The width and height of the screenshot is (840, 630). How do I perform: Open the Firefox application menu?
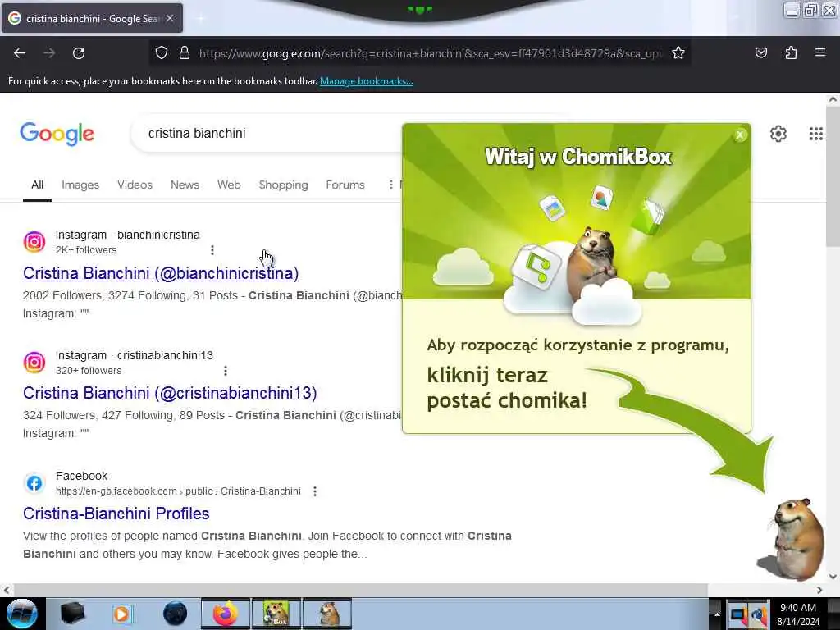(820, 52)
